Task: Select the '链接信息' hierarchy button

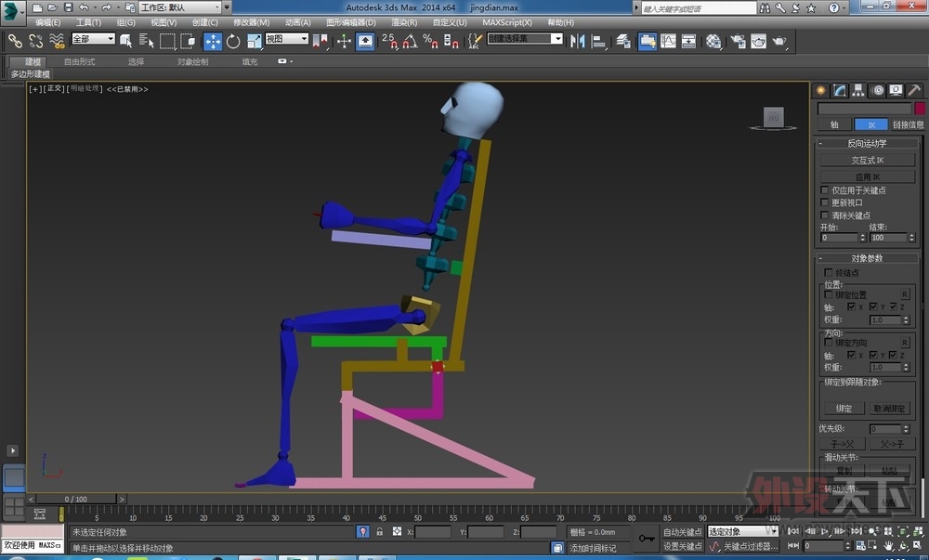Action: pyautogui.click(x=909, y=124)
